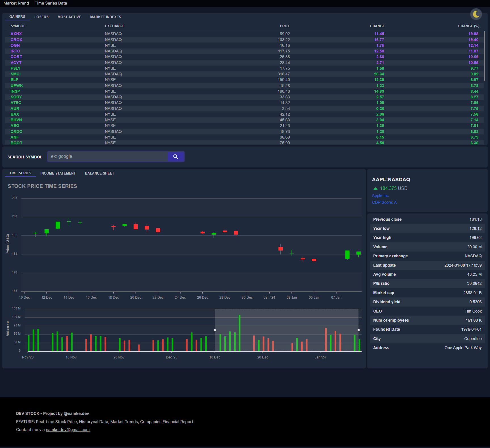
Task: Open the Income Statement tab
Action: tap(58, 173)
